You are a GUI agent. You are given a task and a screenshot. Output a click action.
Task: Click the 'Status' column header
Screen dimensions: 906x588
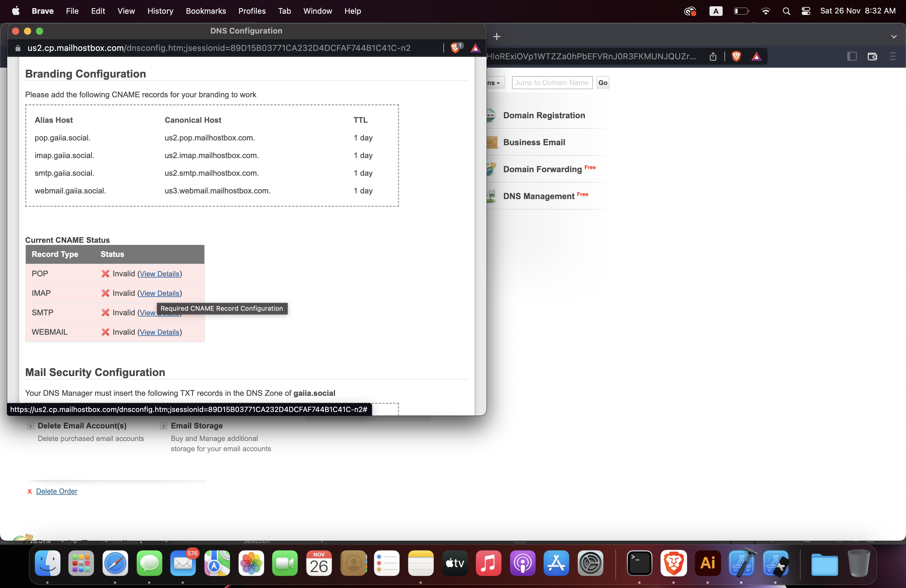112,254
